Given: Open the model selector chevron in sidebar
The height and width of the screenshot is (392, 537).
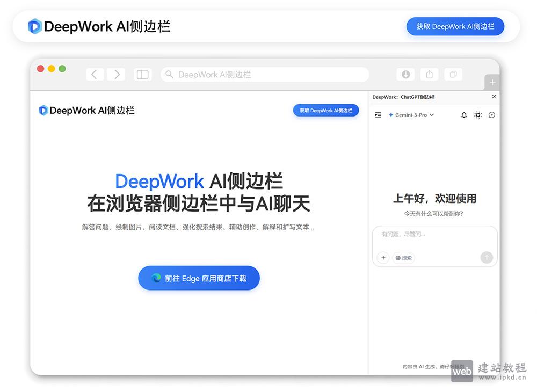Looking at the screenshot, I should [x=431, y=114].
